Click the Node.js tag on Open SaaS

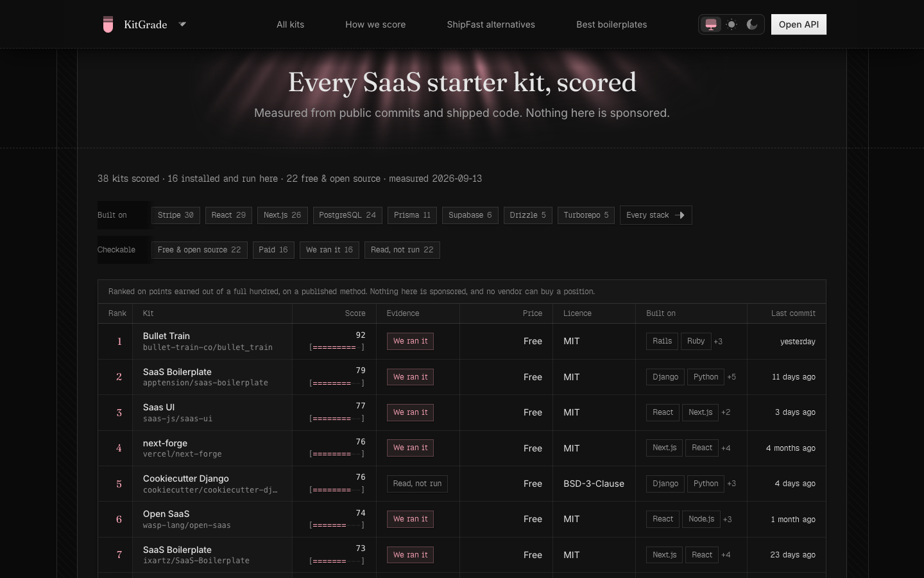tap(701, 519)
